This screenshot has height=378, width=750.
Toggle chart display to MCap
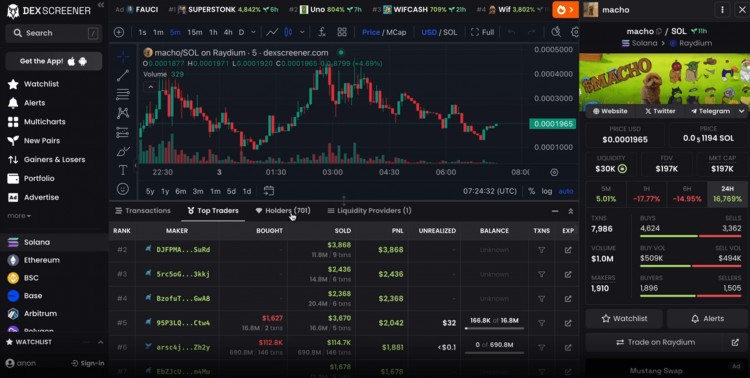coord(396,32)
